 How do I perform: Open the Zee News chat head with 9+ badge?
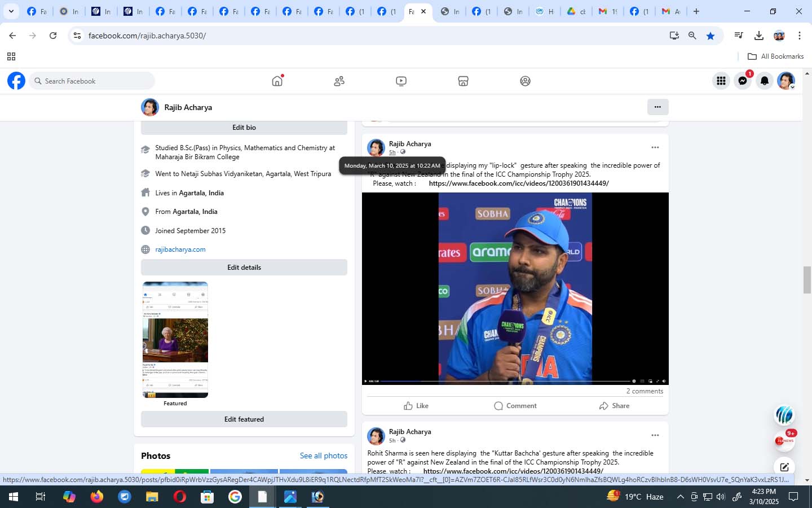[x=784, y=441]
